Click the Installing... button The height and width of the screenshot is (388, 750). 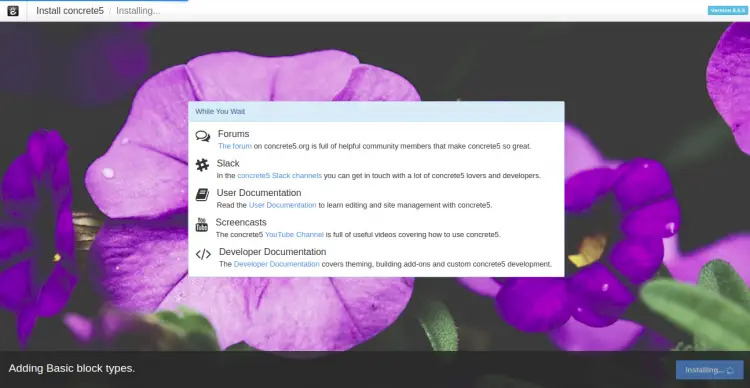pos(709,370)
